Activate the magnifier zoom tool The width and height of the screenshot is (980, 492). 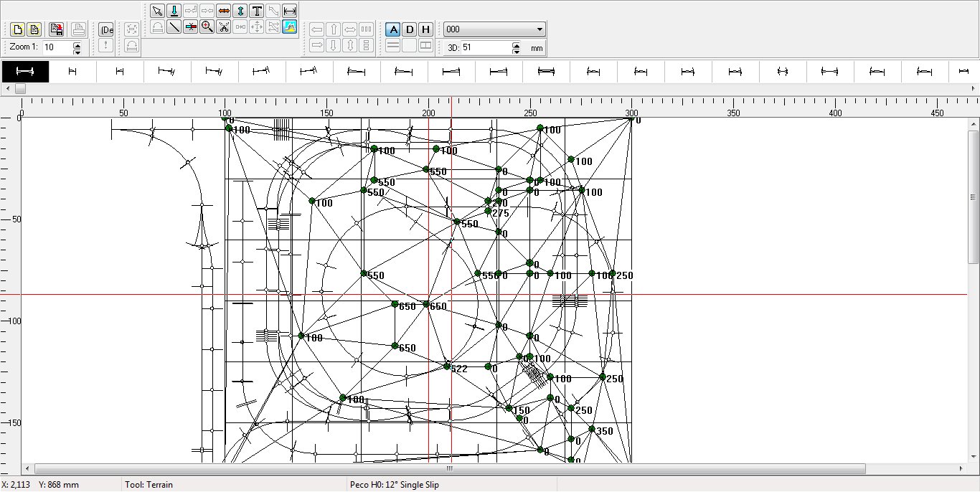tap(207, 27)
